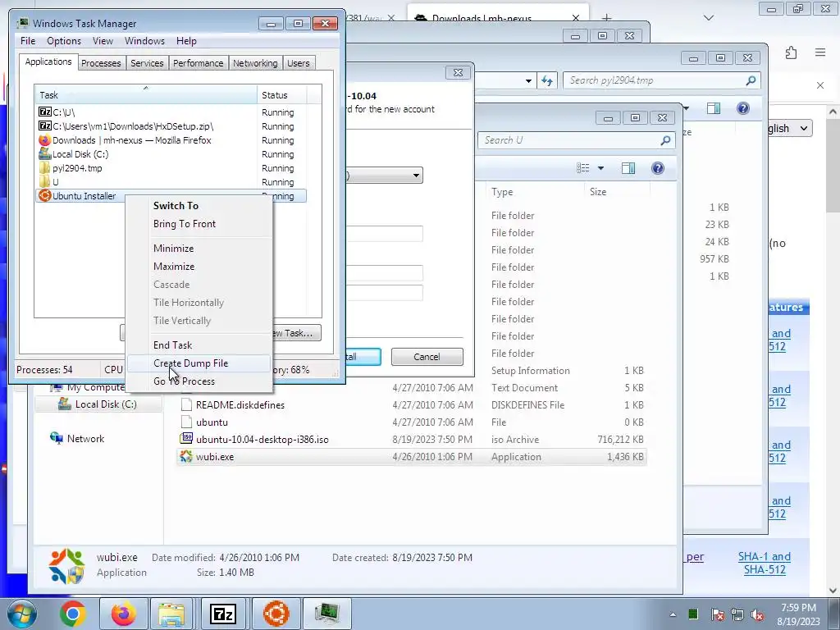Viewport: 840px width, 630px height.
Task: Open help in U explorer window
Action: 658,168
